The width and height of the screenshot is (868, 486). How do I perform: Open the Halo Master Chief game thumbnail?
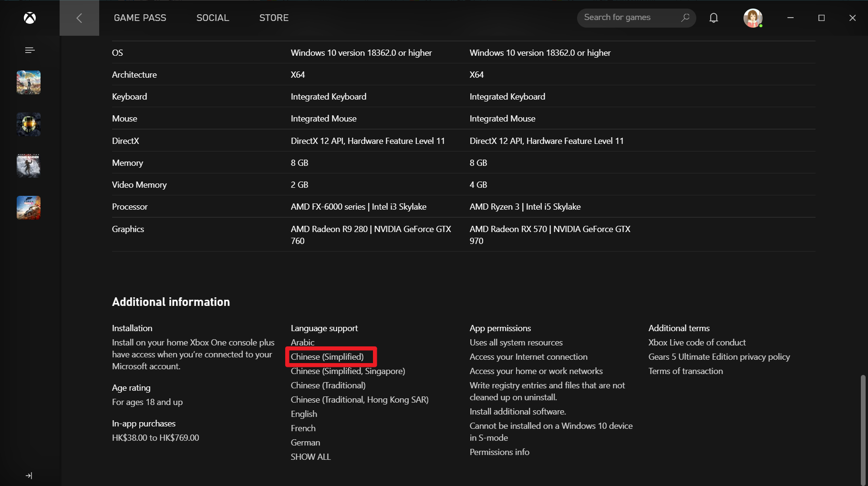click(x=29, y=124)
